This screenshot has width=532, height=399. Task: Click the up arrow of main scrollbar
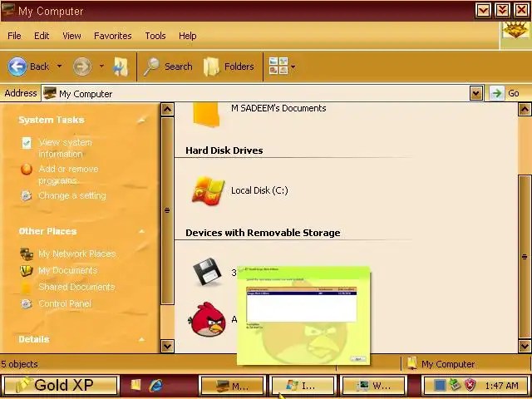[525, 109]
